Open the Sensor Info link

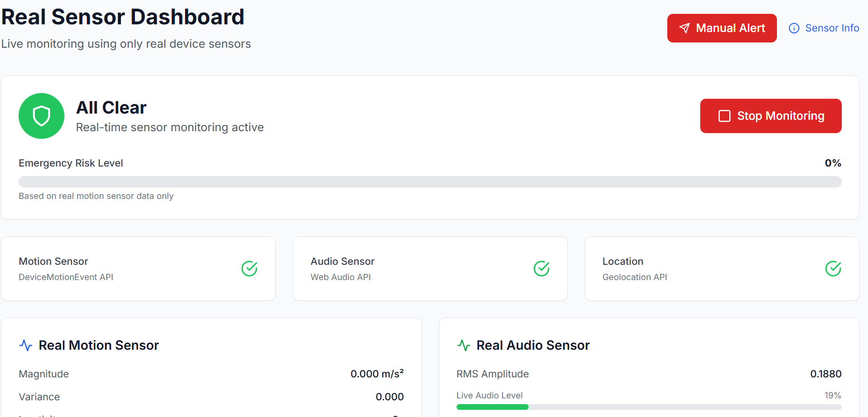(832, 28)
